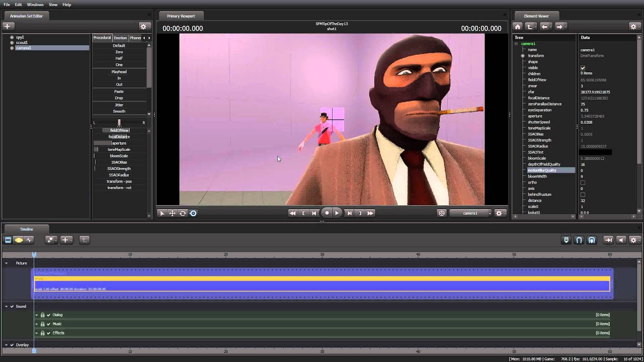Enable the ortho checkbox
This screenshot has width=644, height=362.
click(x=583, y=183)
